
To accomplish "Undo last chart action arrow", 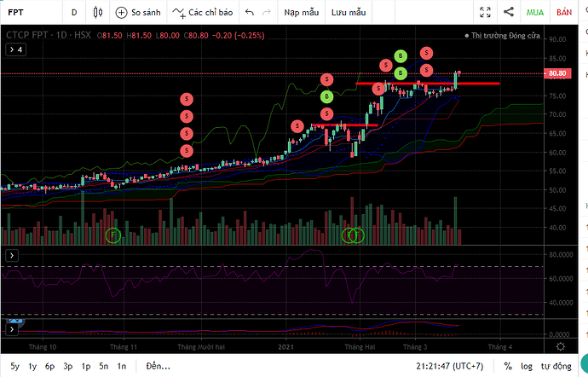I will (x=250, y=13).
